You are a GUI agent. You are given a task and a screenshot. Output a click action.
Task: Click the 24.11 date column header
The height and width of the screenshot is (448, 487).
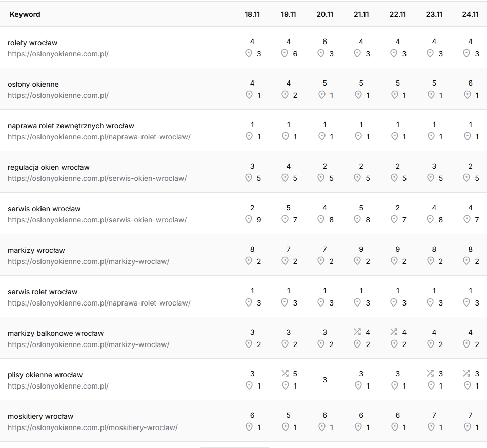(x=470, y=14)
